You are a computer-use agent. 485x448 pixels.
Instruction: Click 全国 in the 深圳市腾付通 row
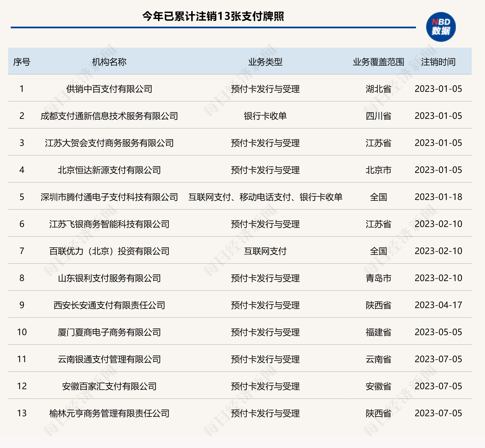click(x=378, y=197)
